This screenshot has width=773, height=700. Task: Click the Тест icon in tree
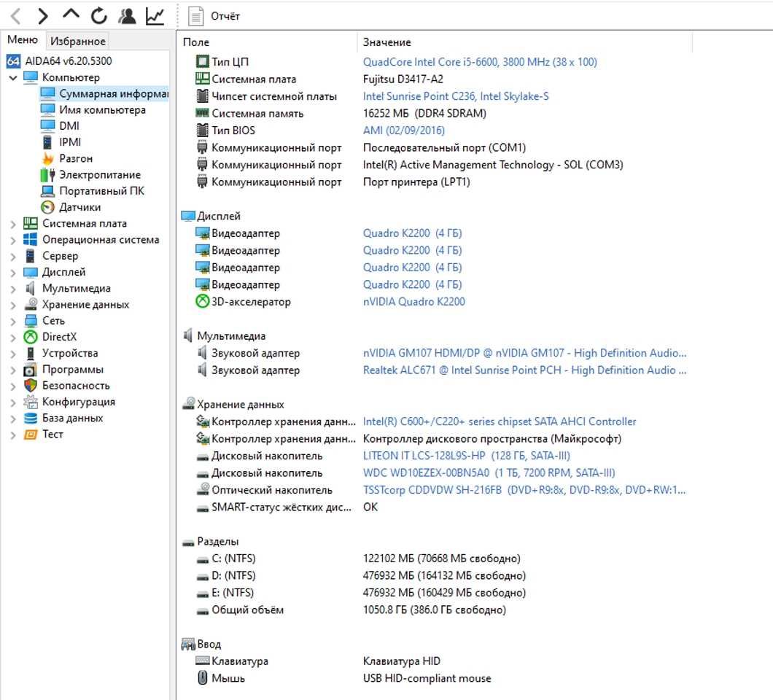pyautogui.click(x=31, y=435)
